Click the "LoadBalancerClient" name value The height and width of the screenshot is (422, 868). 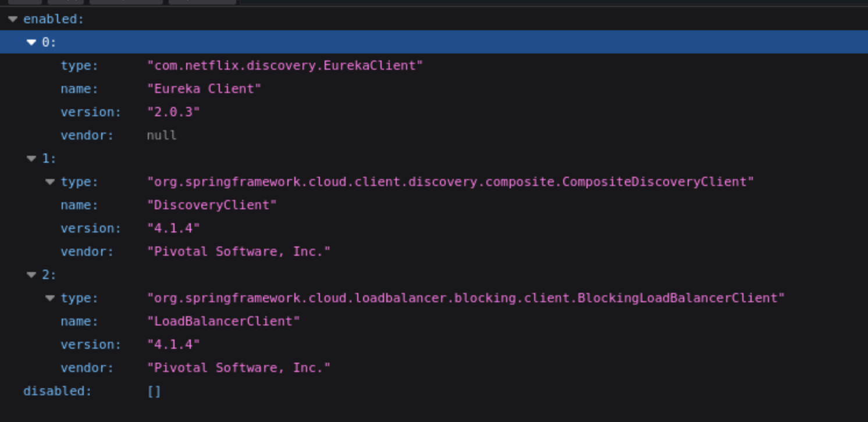(x=223, y=321)
